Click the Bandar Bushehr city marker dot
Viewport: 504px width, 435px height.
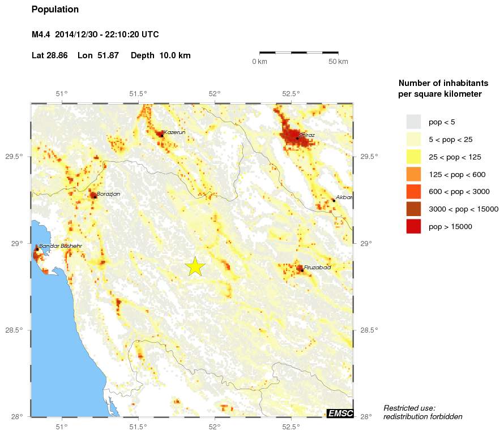click(37, 249)
